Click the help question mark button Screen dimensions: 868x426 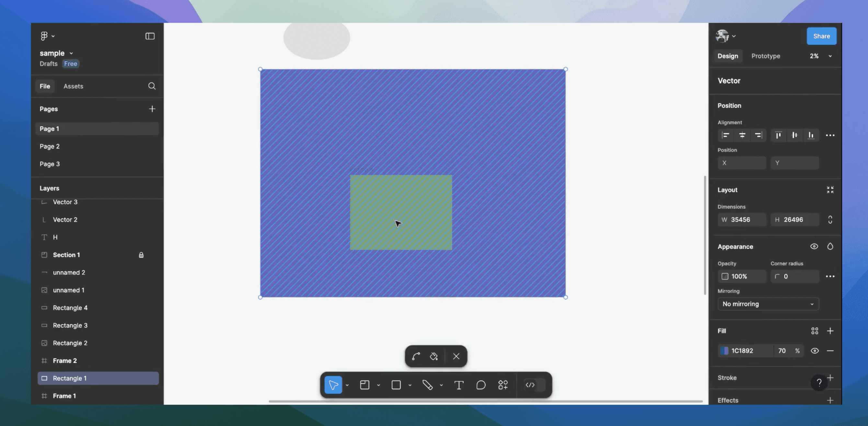pyautogui.click(x=819, y=383)
